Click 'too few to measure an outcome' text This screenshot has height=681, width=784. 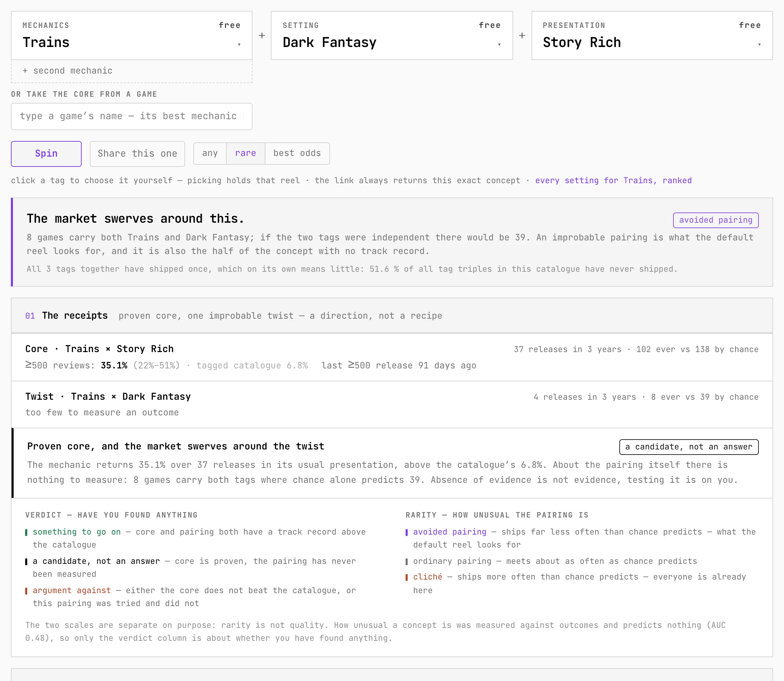point(102,413)
